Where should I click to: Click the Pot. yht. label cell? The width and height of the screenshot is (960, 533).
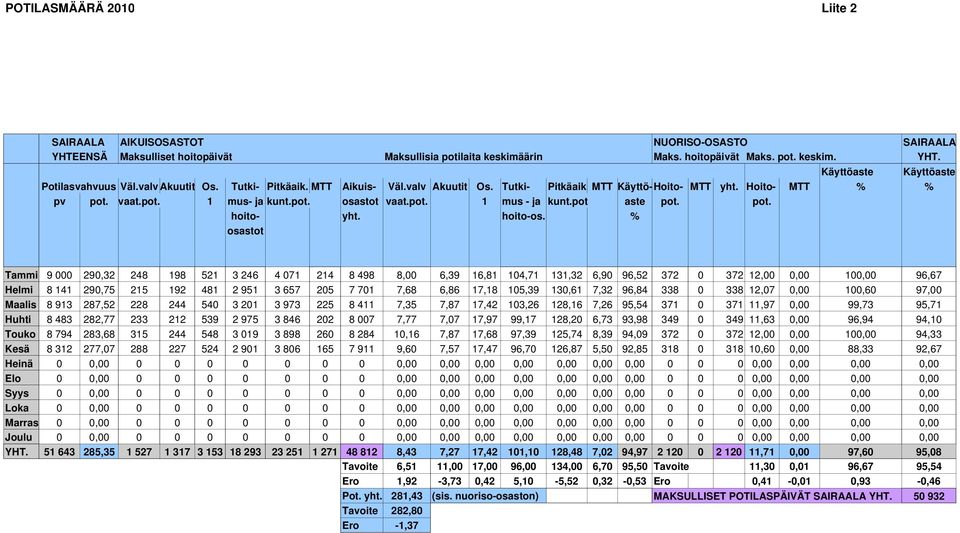pos(362,496)
